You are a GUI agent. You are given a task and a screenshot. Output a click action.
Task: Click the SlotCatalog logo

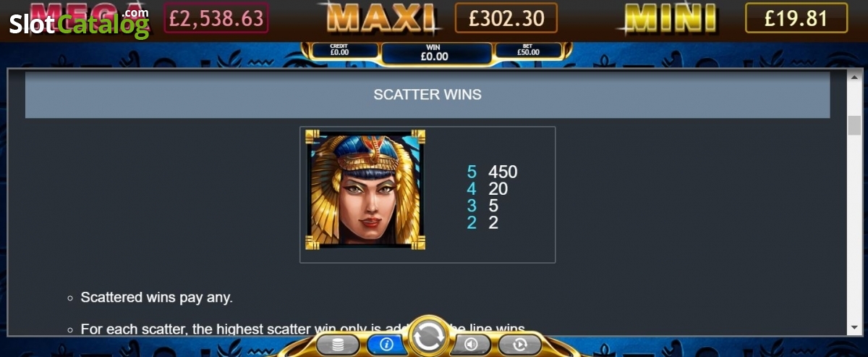[80, 23]
